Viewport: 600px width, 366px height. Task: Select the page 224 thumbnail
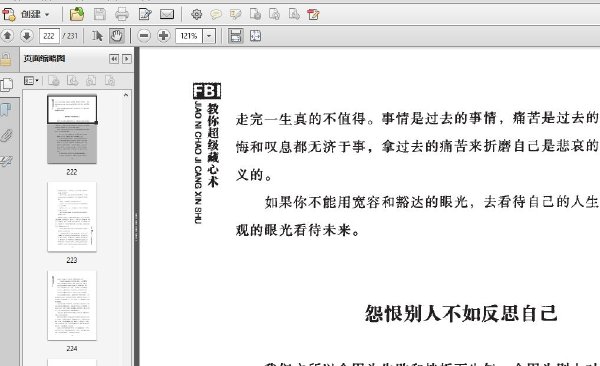point(72,305)
